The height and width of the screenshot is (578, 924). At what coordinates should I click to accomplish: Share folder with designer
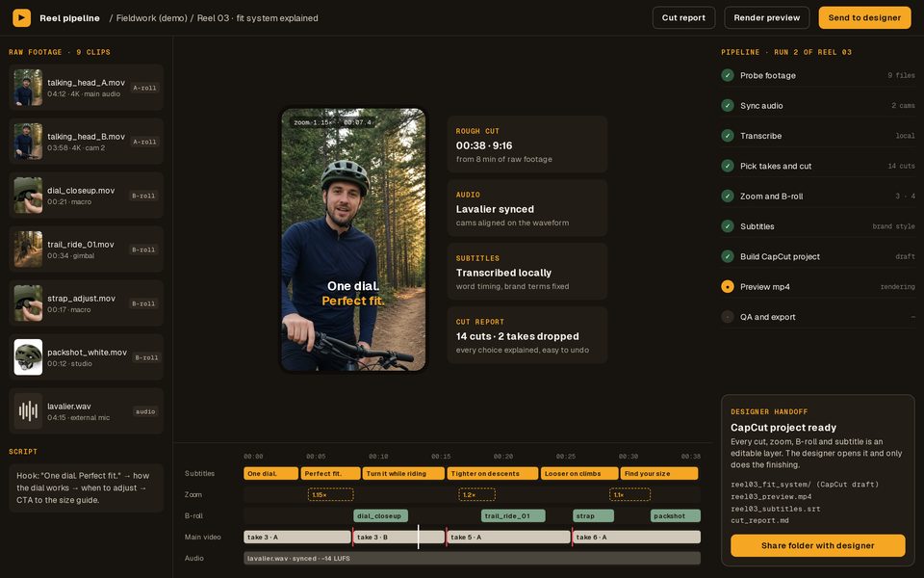pyautogui.click(x=818, y=545)
